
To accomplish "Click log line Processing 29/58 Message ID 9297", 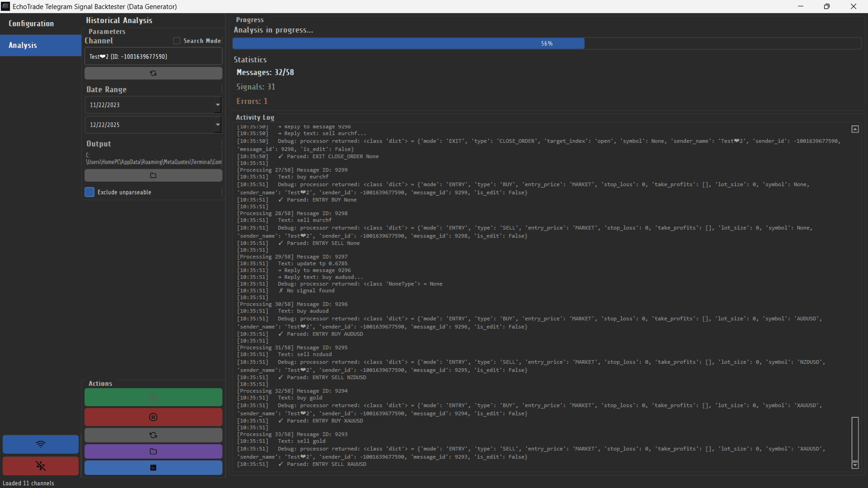I will tap(292, 257).
